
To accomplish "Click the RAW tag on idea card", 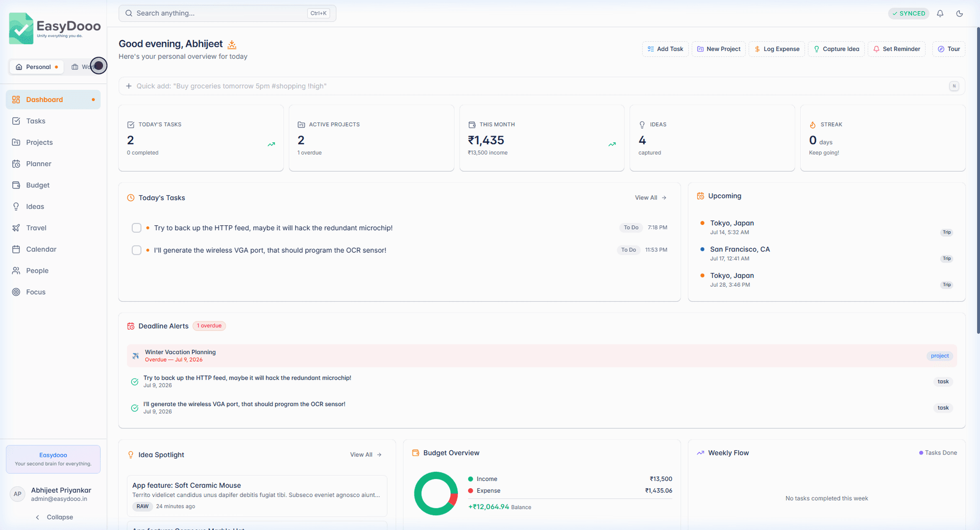I will [142, 507].
